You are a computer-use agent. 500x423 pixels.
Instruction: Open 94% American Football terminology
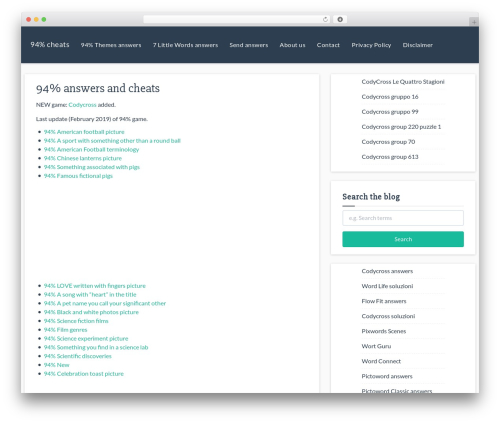[91, 149]
